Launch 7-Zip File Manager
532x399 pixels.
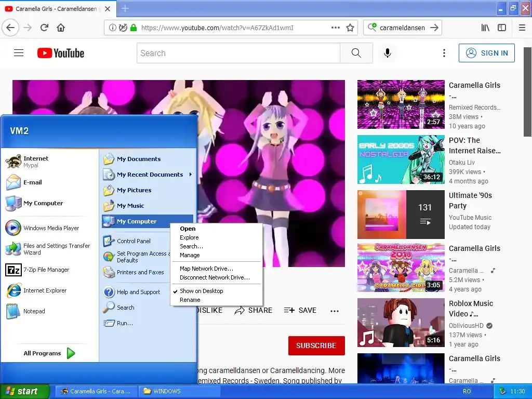click(50, 270)
